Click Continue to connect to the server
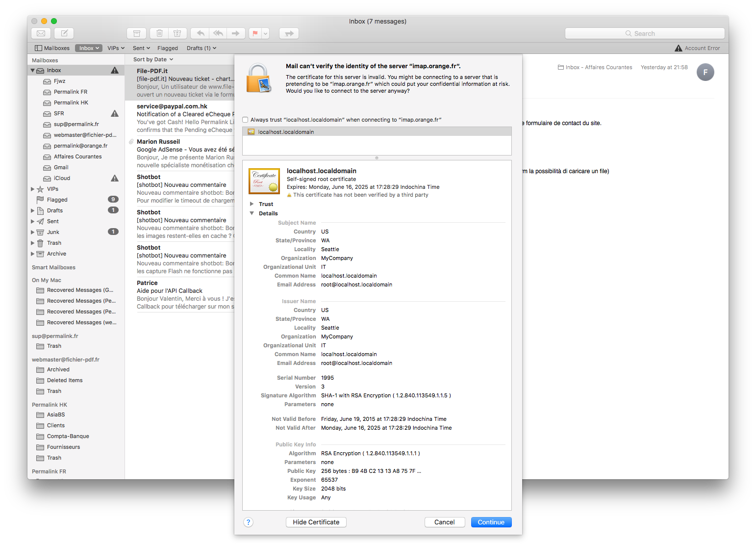 [491, 522]
